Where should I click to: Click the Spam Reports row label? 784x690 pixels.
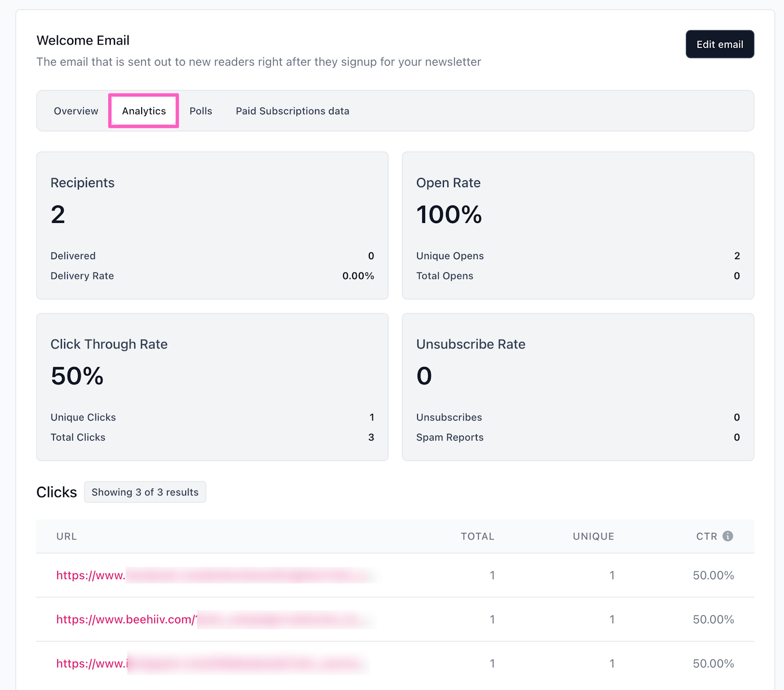449,437
